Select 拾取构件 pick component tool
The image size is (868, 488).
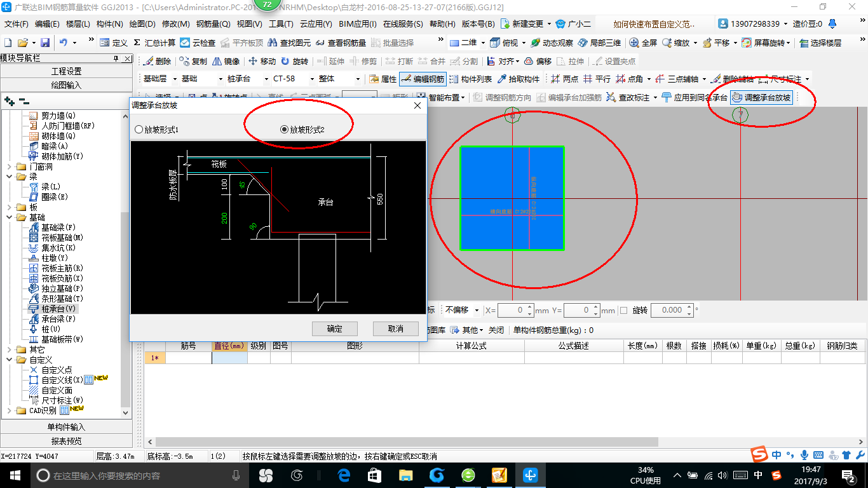tap(519, 79)
